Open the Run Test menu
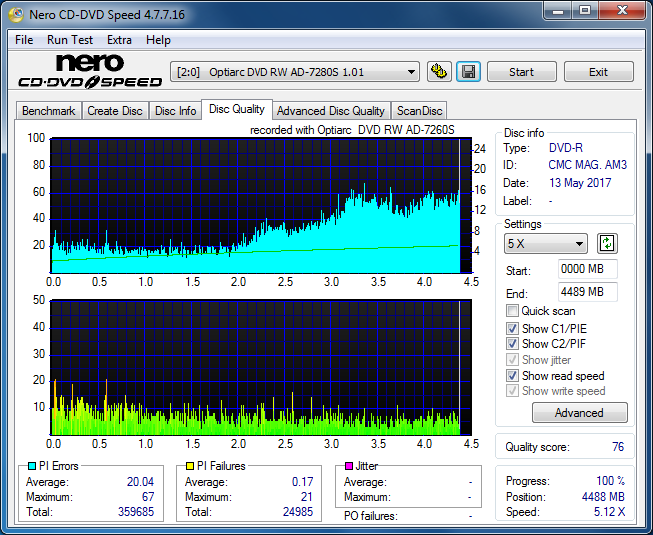Screen dimensions: 653x535 [70, 40]
